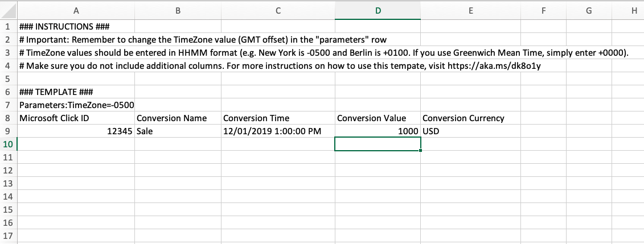Click the Microsoft Click ID header cell
This screenshot has height=244, width=644.
point(76,118)
